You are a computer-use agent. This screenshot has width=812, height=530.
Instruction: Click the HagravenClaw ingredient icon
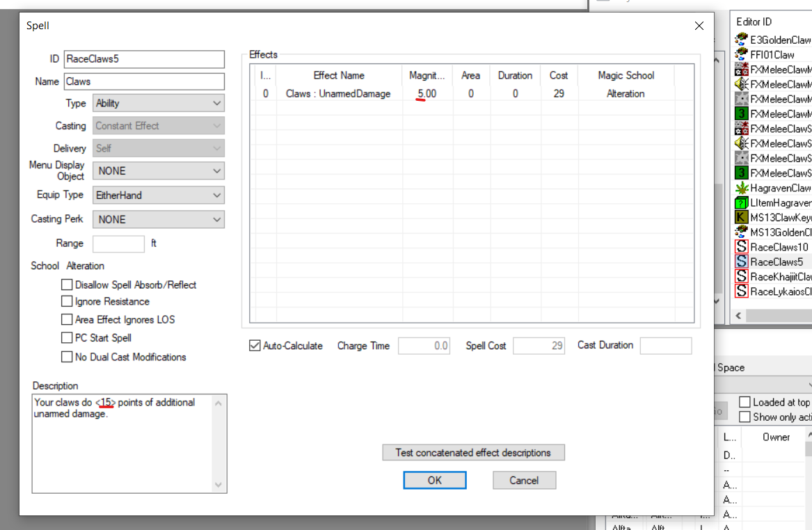[742, 188]
